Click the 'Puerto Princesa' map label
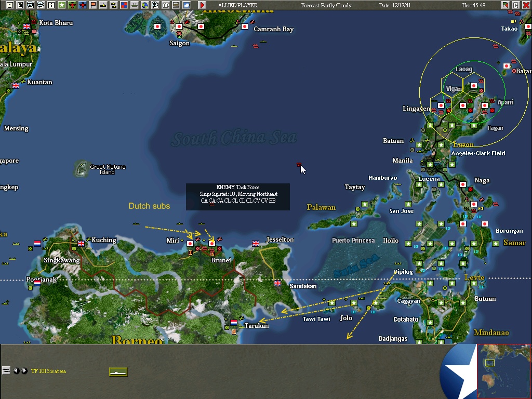532x399 pixels. [353, 240]
